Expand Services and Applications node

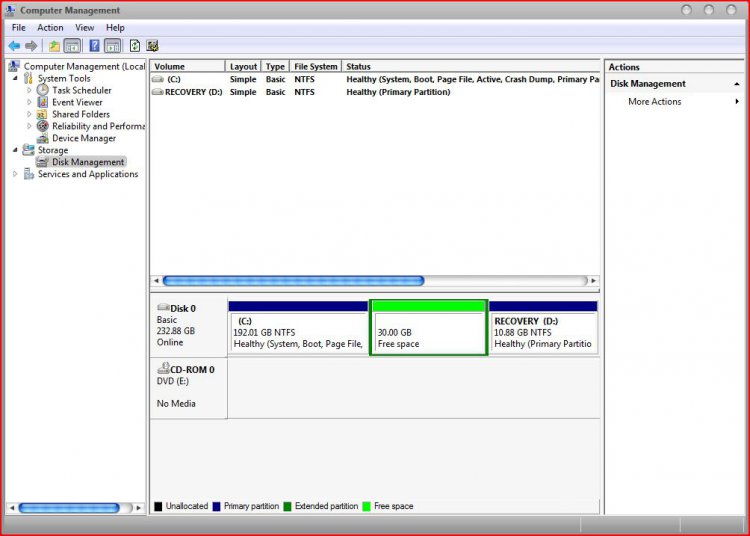tap(15, 174)
